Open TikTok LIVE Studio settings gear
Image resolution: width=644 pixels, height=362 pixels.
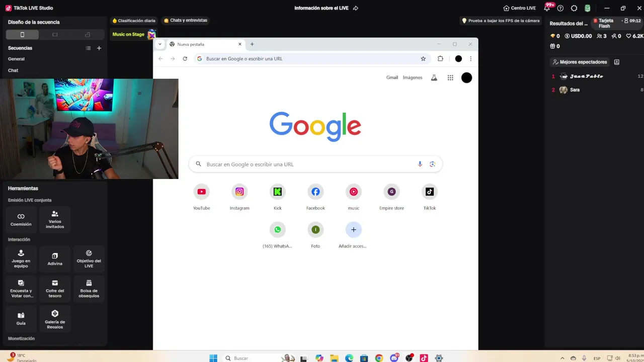(574, 8)
